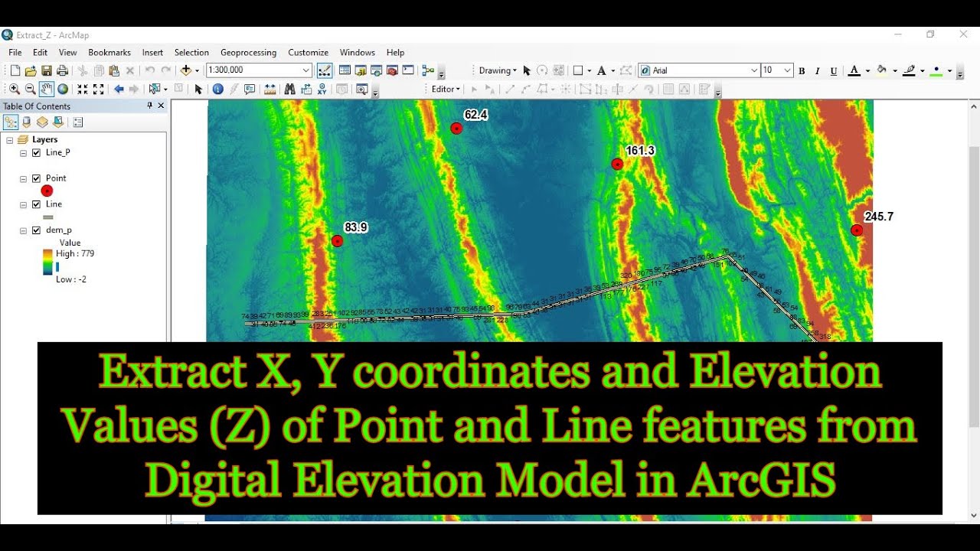Open the Python window
This screenshot has height=551, width=980.
pyautogui.click(x=408, y=70)
